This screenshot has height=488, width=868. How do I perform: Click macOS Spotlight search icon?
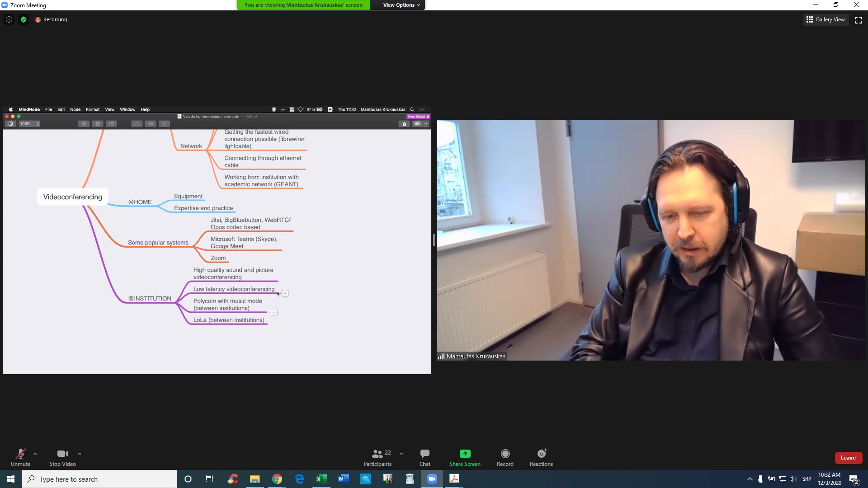pos(412,109)
